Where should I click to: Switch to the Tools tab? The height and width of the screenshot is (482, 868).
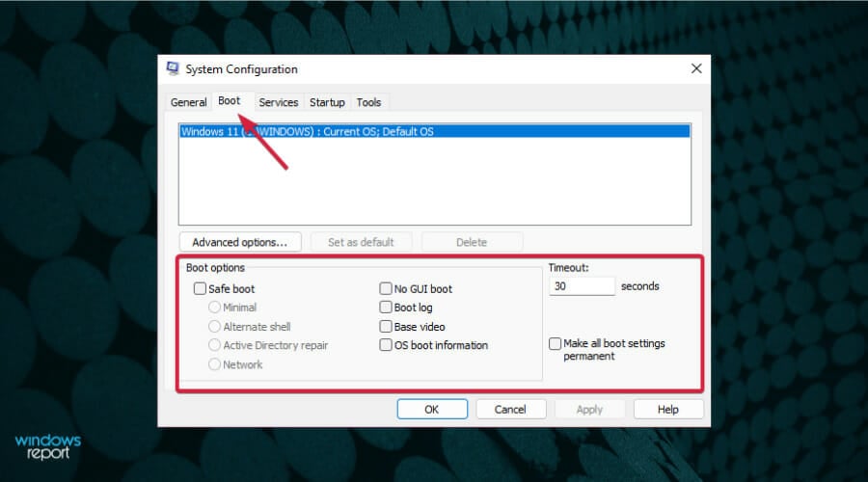pos(368,102)
